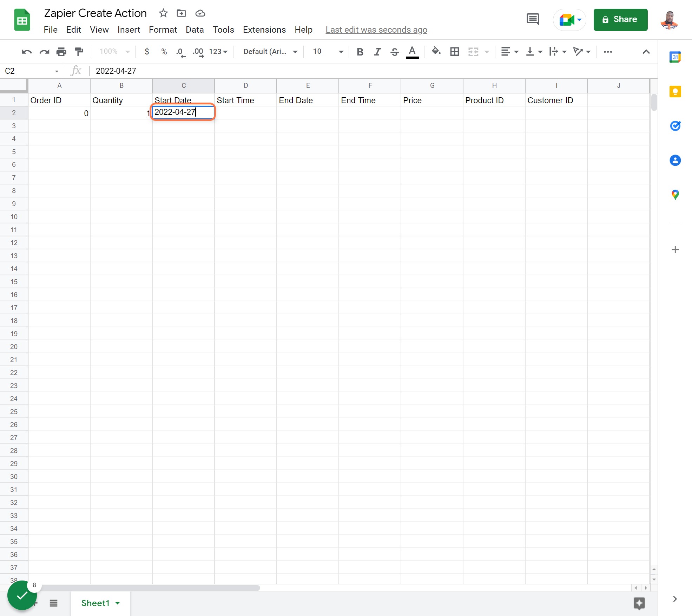Format as percent
Screen dimensions: 692x616
(x=164, y=52)
